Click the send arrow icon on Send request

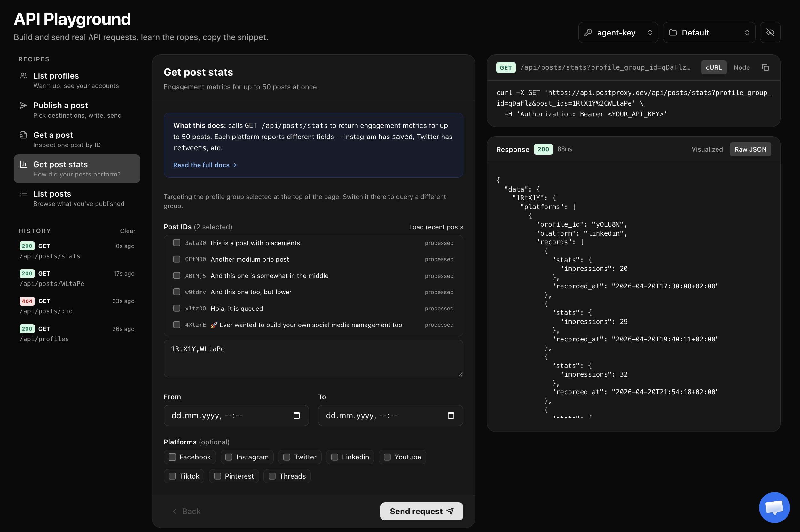coord(450,511)
